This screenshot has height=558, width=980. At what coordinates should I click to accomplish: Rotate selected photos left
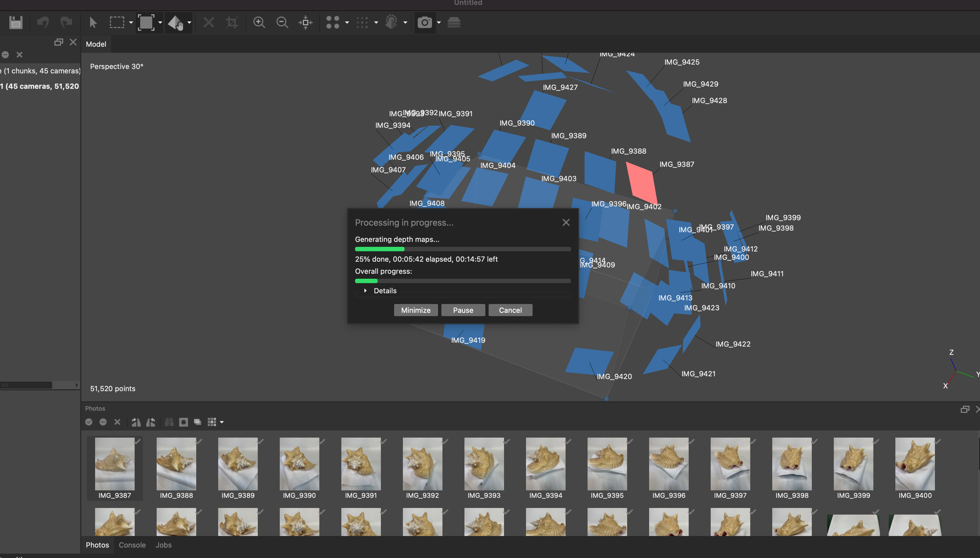click(x=151, y=422)
